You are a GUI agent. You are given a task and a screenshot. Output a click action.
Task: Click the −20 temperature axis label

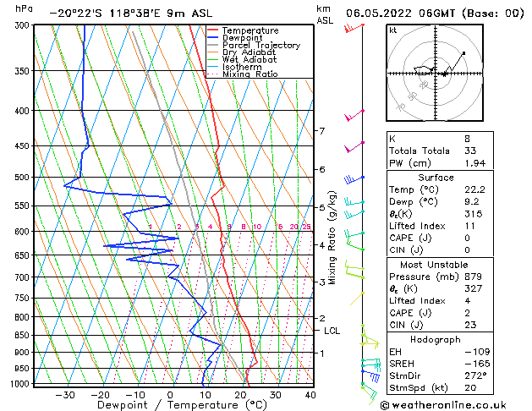(x=100, y=395)
